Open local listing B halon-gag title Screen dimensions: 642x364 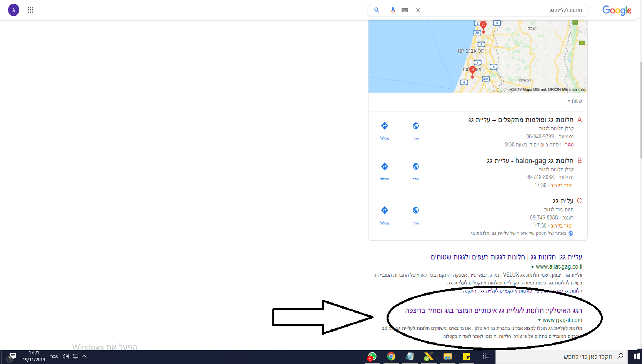pos(530,161)
